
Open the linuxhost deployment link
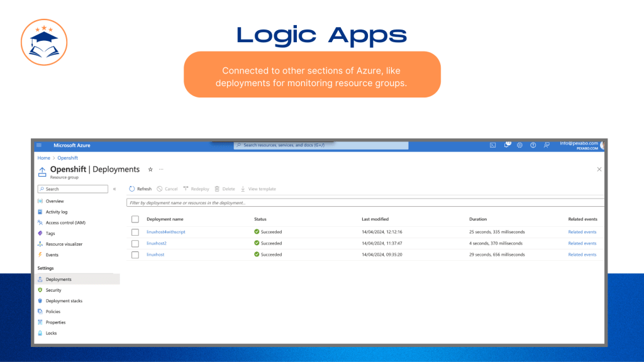(155, 255)
